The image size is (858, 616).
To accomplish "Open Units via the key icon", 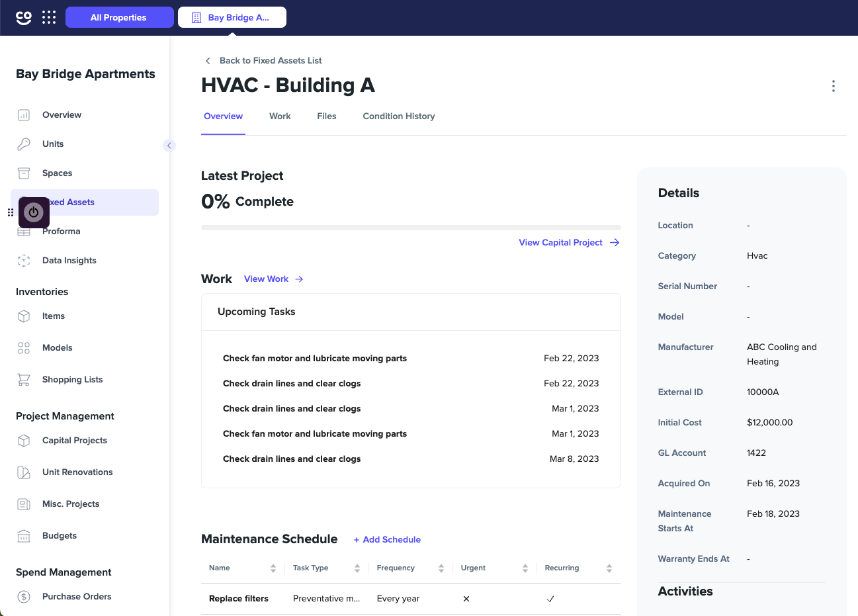I will 24,144.
